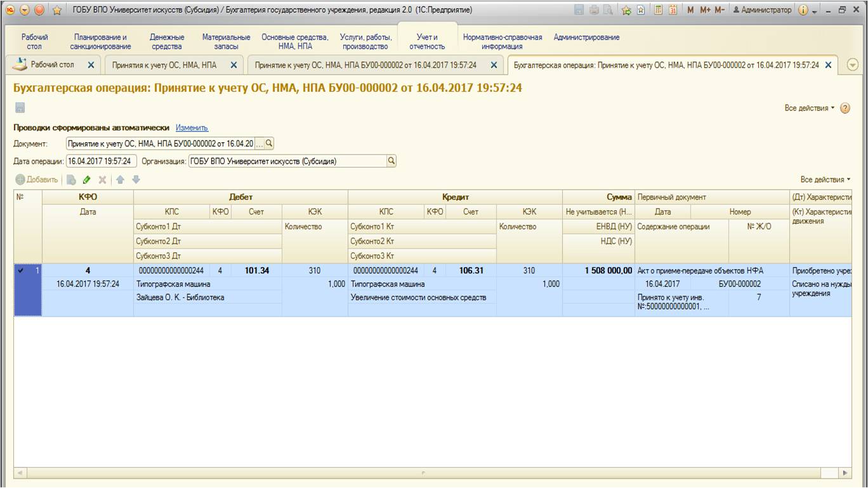This screenshot has width=868, height=488.
Task: Click the horizontal scrollbar at bottom
Action: (x=425, y=473)
